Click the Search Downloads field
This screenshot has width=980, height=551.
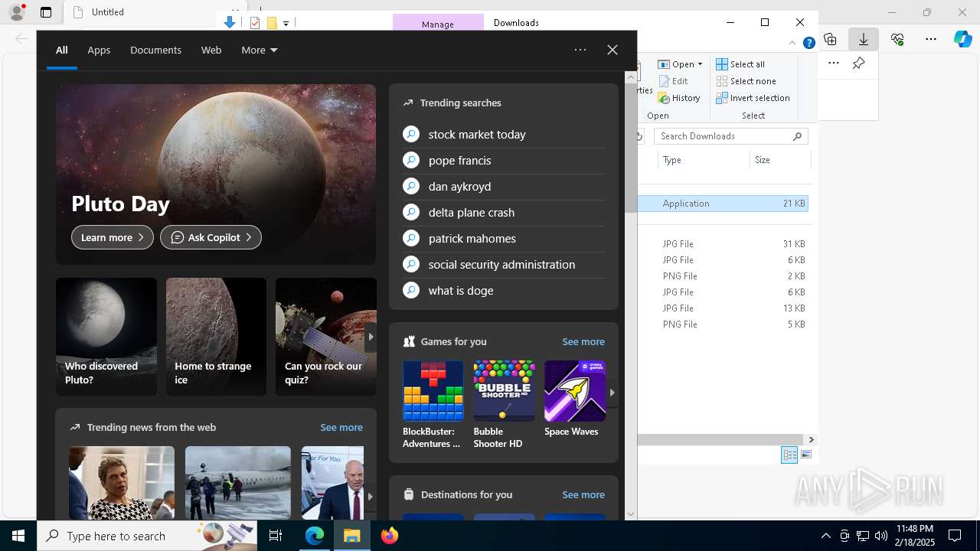[731, 136]
